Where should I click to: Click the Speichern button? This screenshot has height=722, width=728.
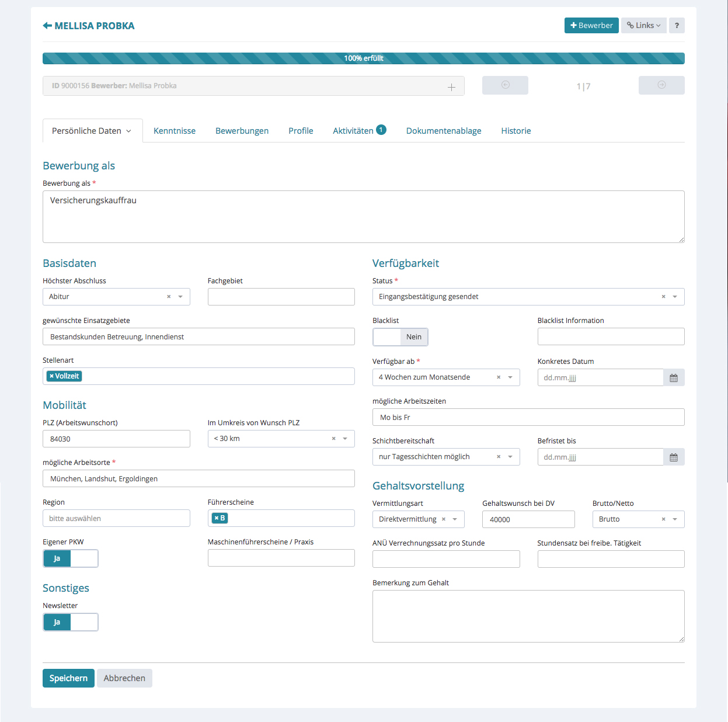point(68,678)
